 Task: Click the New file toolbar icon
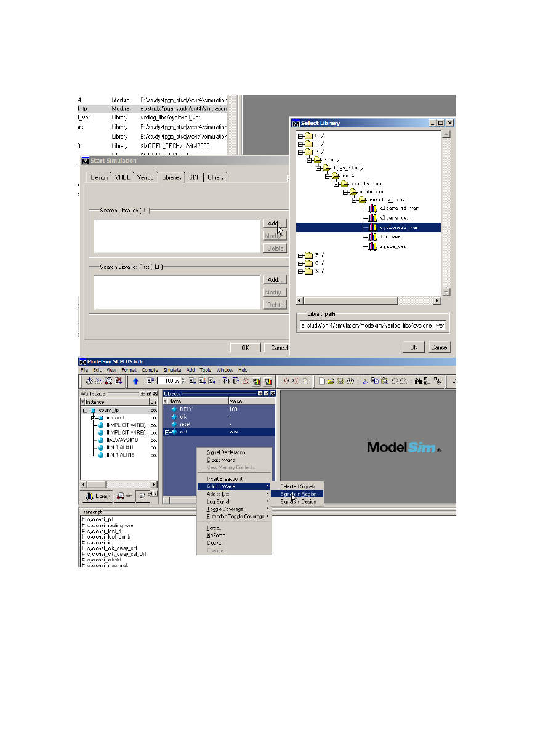(321, 382)
